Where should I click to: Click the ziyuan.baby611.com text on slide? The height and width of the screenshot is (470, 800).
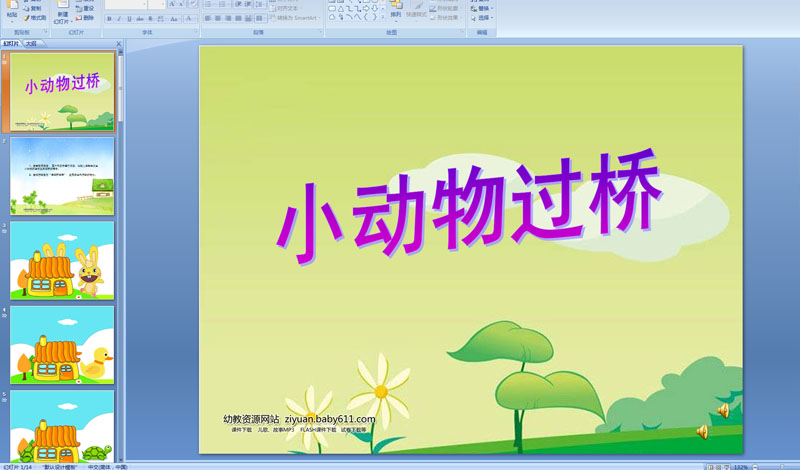(330, 419)
